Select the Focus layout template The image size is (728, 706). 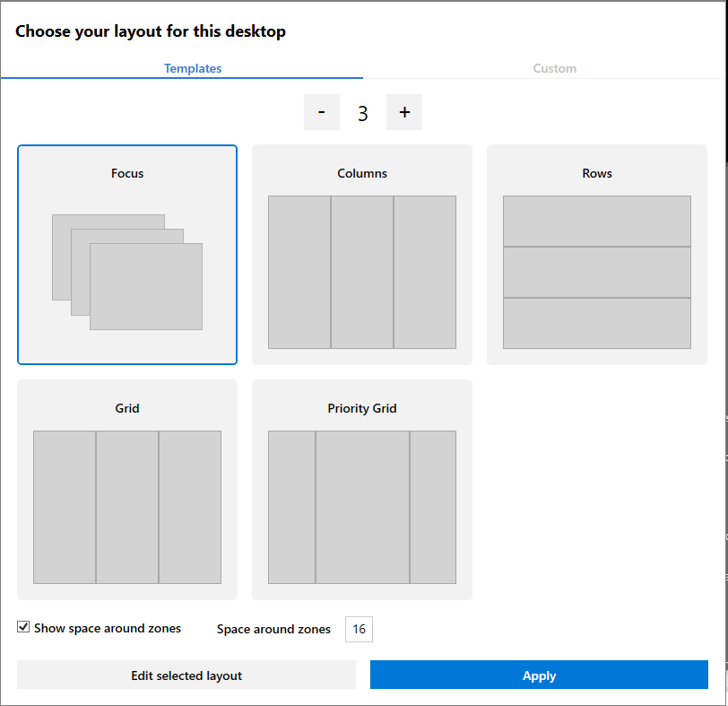[x=127, y=255]
